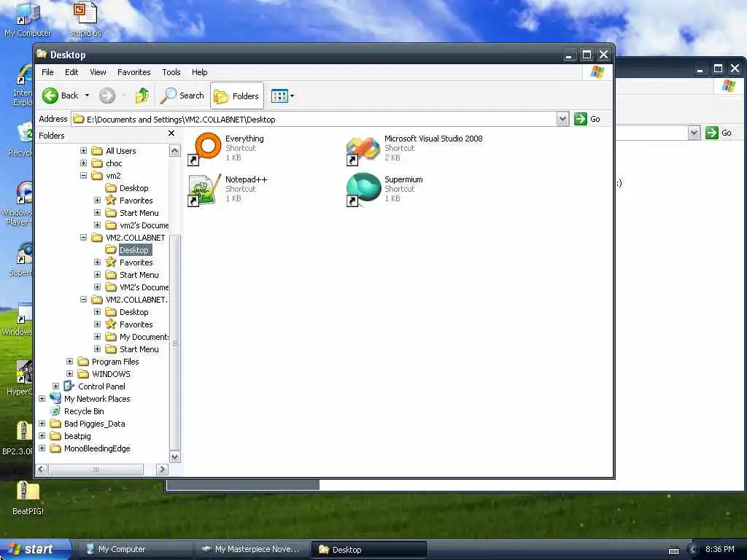Select the BeatPIG! zip desktop icon
This screenshot has height=560, width=747.
28,498
